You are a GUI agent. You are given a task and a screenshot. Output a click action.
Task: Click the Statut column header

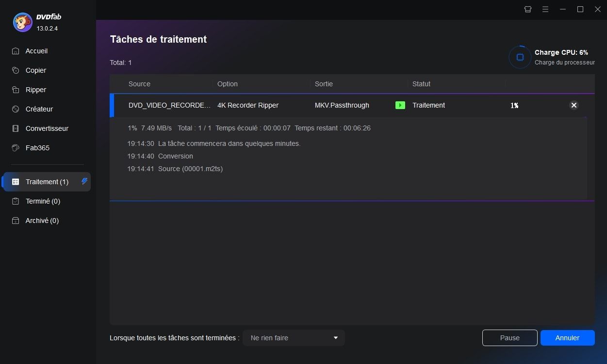pos(421,84)
